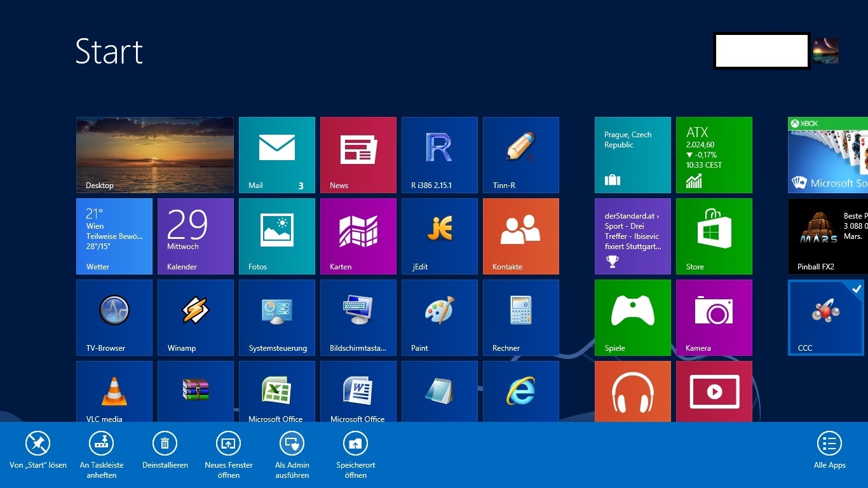The image size is (868, 488).
Task: Open the Bildschirmtastatur tile
Action: tap(358, 318)
